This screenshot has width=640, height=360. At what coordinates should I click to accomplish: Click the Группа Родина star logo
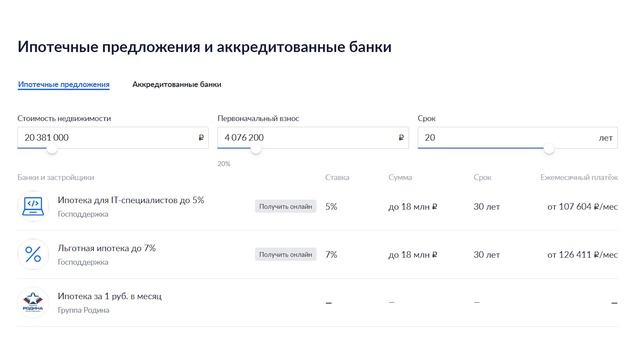[x=33, y=302]
